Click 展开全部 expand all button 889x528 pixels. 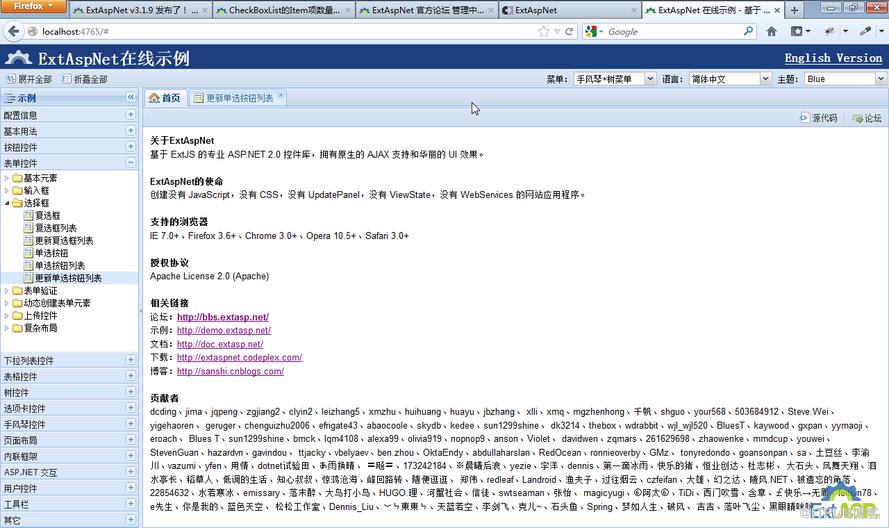(x=29, y=79)
